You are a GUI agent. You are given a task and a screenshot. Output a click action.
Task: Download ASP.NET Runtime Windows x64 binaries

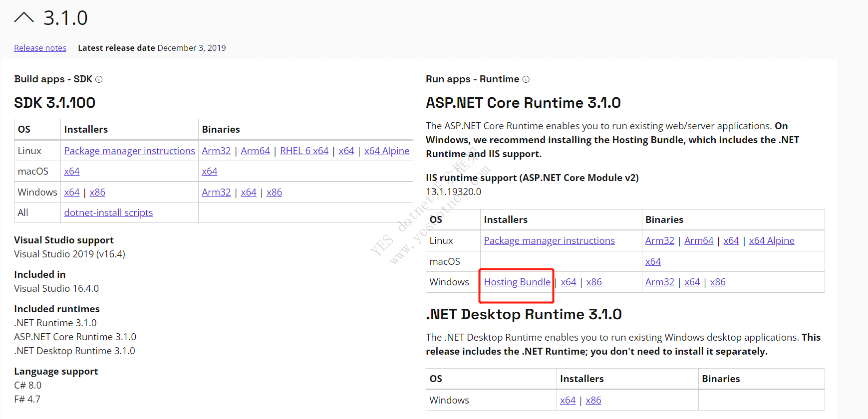(692, 282)
